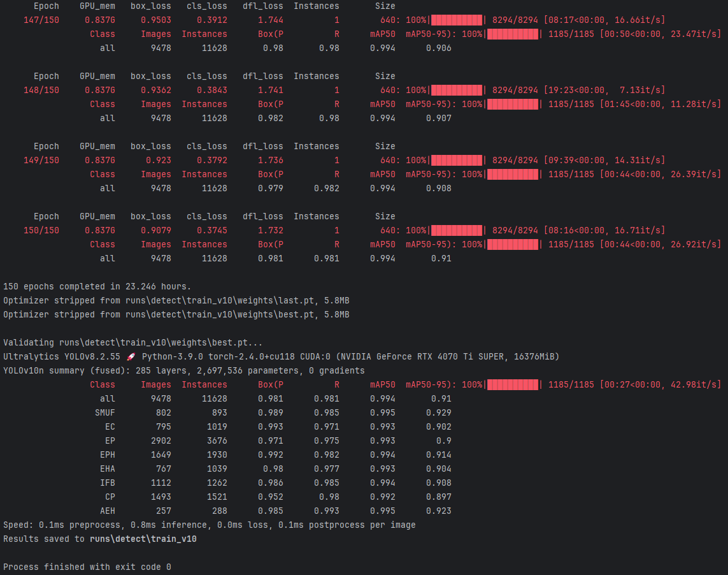Click the epoch 148/150 training progress bar
Viewport: 728px width, 575px height.
tap(457, 90)
